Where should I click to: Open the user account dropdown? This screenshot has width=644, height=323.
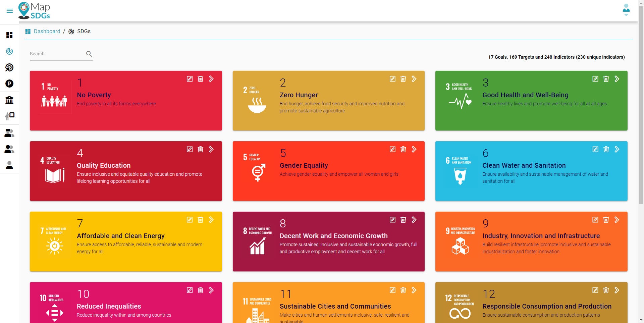[626, 10]
